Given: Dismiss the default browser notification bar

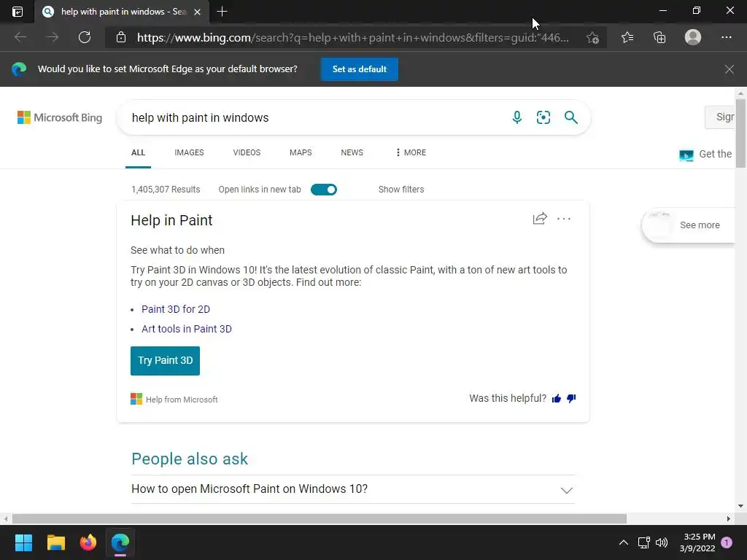Looking at the screenshot, I should tap(729, 69).
